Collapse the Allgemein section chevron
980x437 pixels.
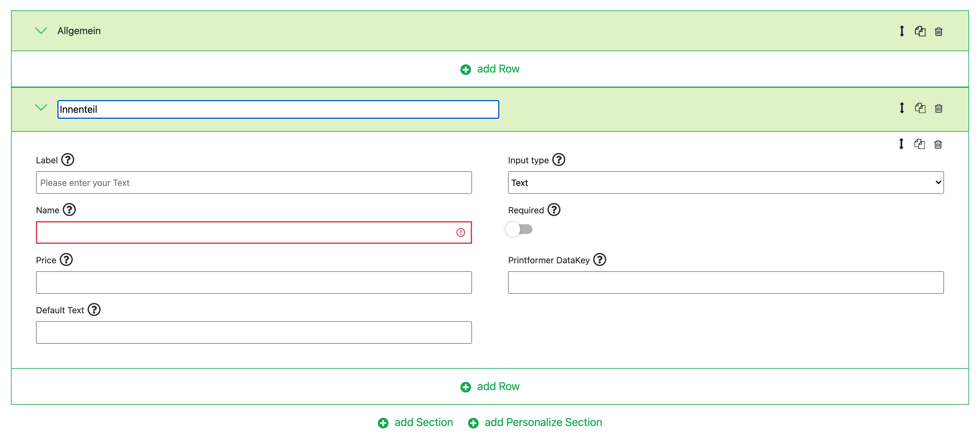(x=41, y=30)
